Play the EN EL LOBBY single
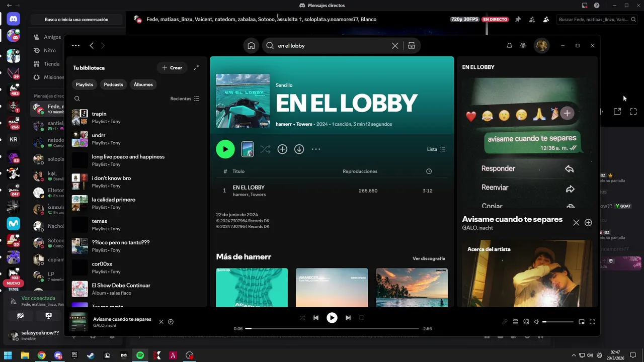Viewport: 644px width, 362px height. pyautogui.click(x=225, y=149)
